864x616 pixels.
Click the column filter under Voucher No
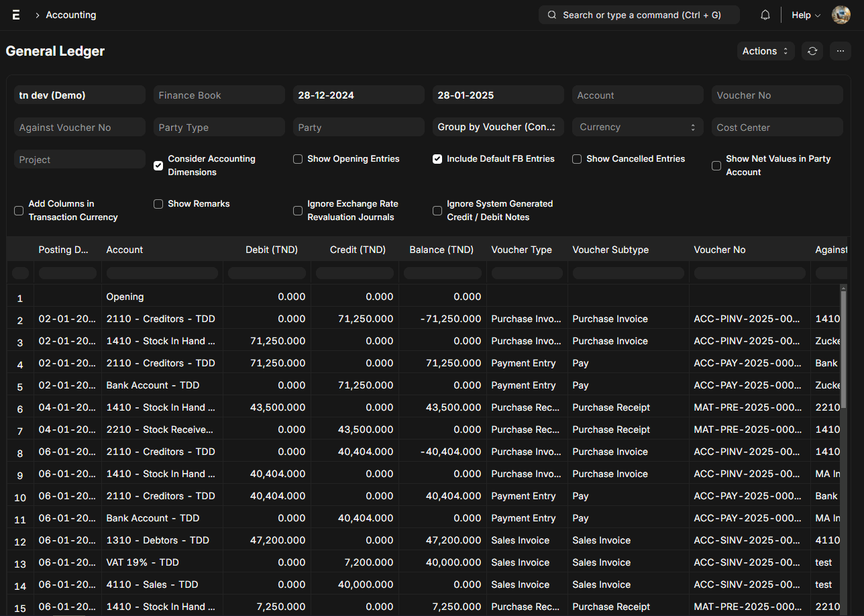[750, 273]
